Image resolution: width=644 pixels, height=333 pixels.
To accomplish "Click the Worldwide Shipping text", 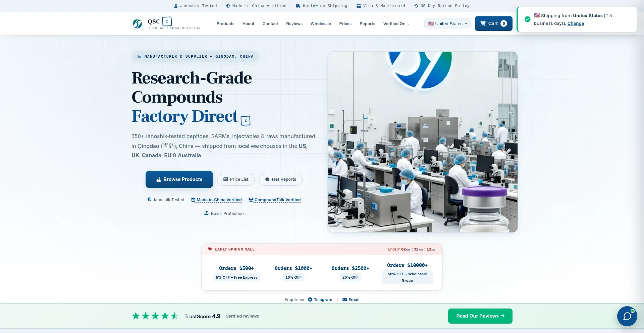I will (x=325, y=6).
